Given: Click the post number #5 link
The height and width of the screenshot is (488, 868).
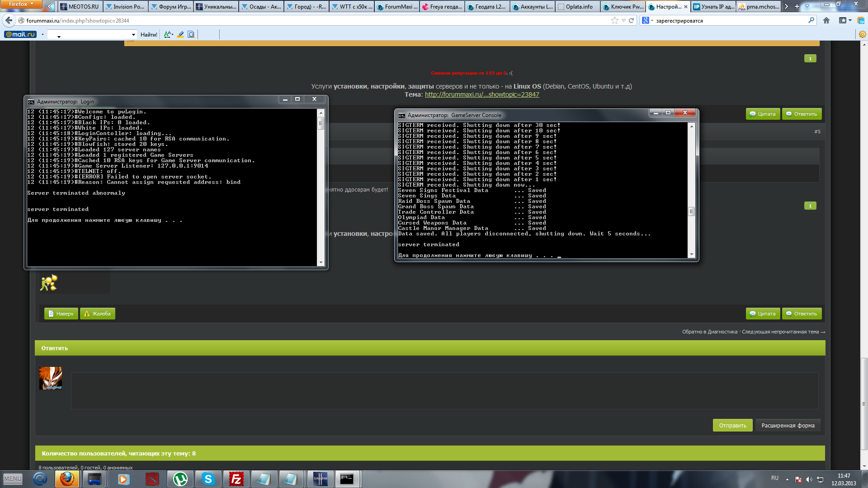Looking at the screenshot, I should coord(817,131).
